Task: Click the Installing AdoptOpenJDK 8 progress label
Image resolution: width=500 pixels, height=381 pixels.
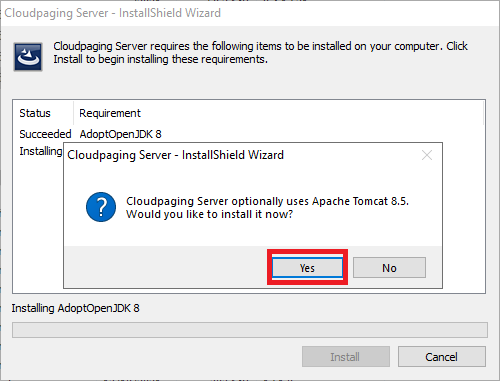Action: point(75,308)
